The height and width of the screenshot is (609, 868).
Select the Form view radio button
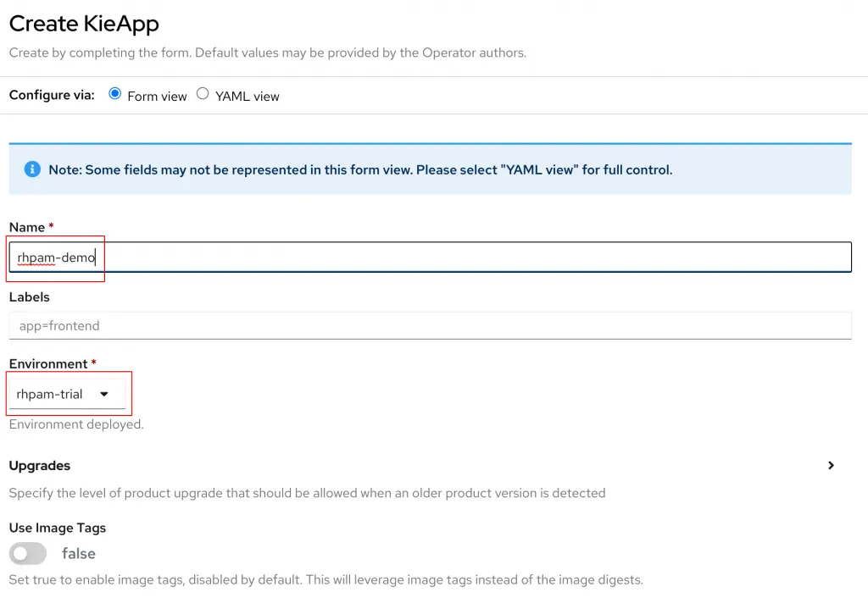[114, 93]
